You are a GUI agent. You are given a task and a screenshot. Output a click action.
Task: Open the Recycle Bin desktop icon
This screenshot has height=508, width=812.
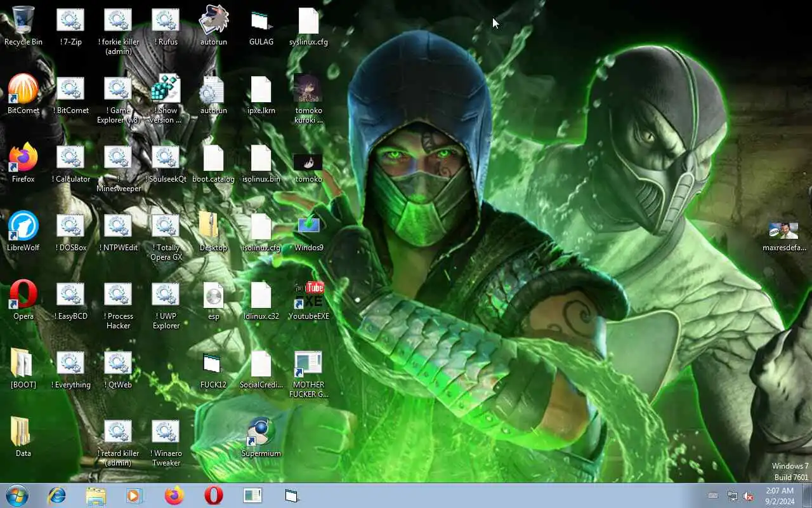pyautogui.click(x=23, y=26)
